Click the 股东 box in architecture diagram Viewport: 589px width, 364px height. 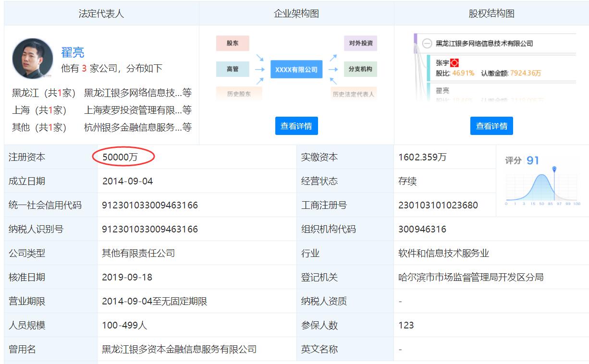[233, 43]
